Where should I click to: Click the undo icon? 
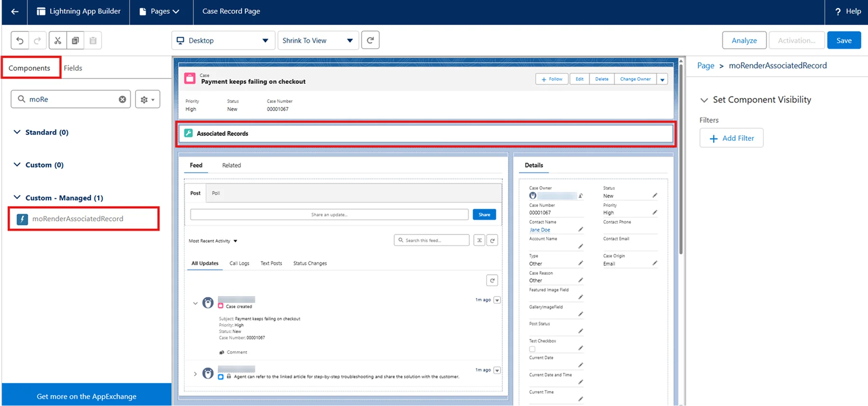[20, 41]
